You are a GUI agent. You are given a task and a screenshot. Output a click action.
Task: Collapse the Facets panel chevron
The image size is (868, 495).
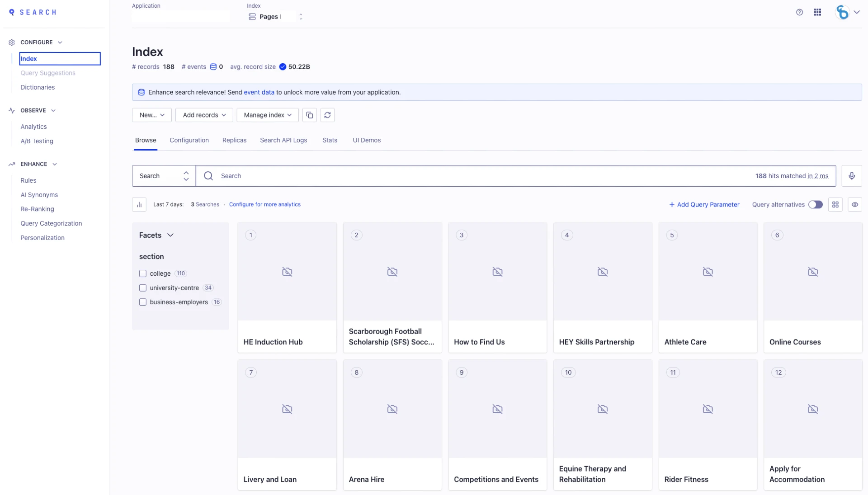(170, 235)
